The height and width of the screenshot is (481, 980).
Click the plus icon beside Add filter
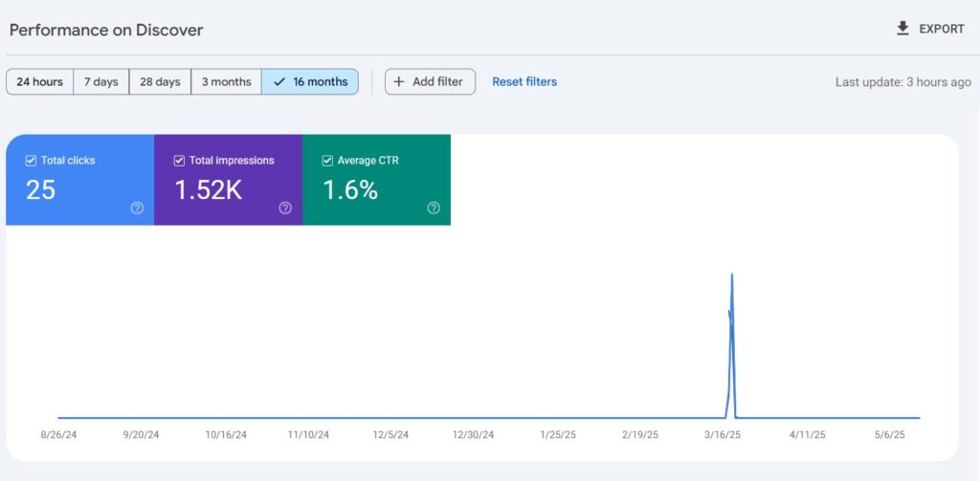click(399, 82)
